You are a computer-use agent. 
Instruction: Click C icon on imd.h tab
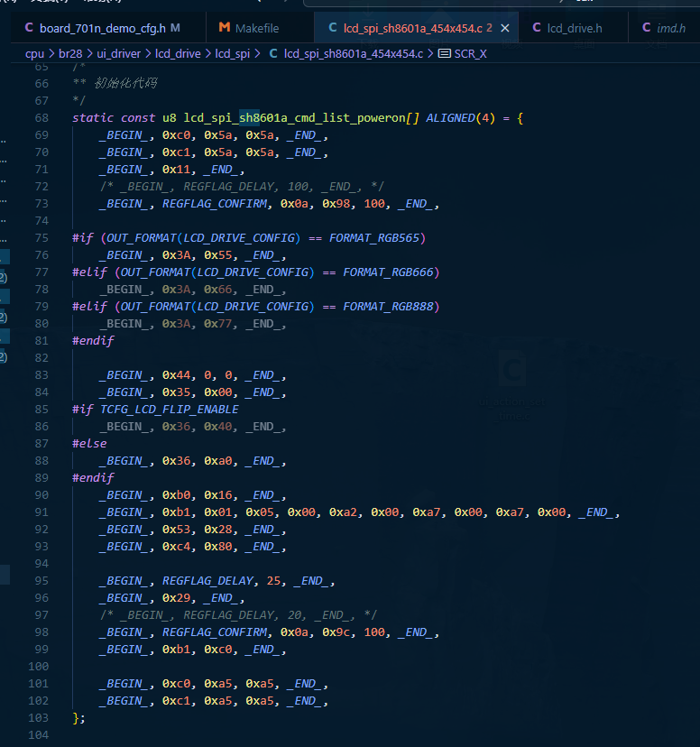[646, 28]
